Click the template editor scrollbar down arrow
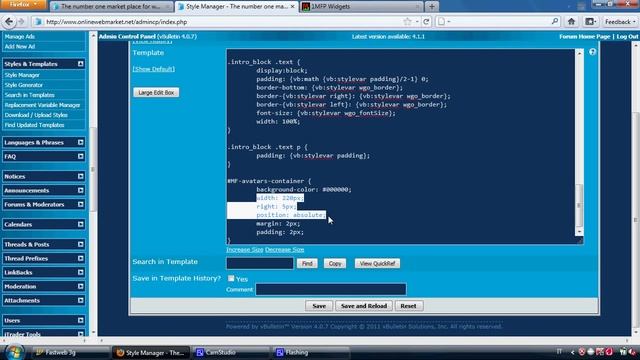 click(x=579, y=232)
